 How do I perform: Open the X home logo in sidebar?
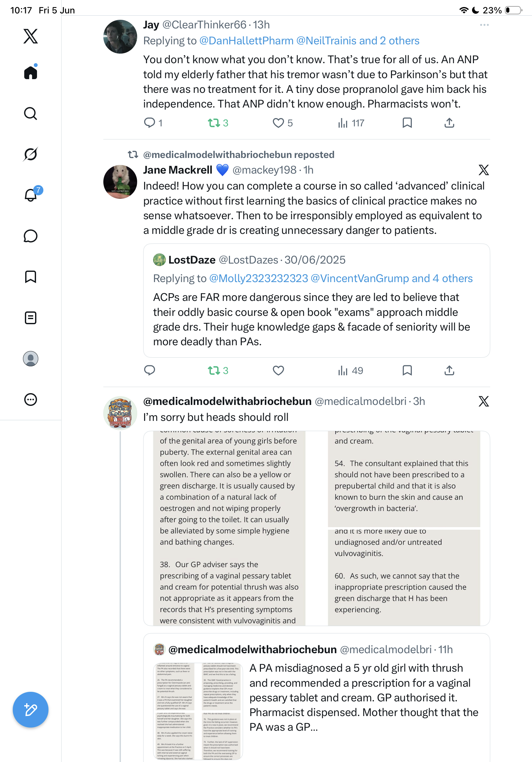coord(31,36)
